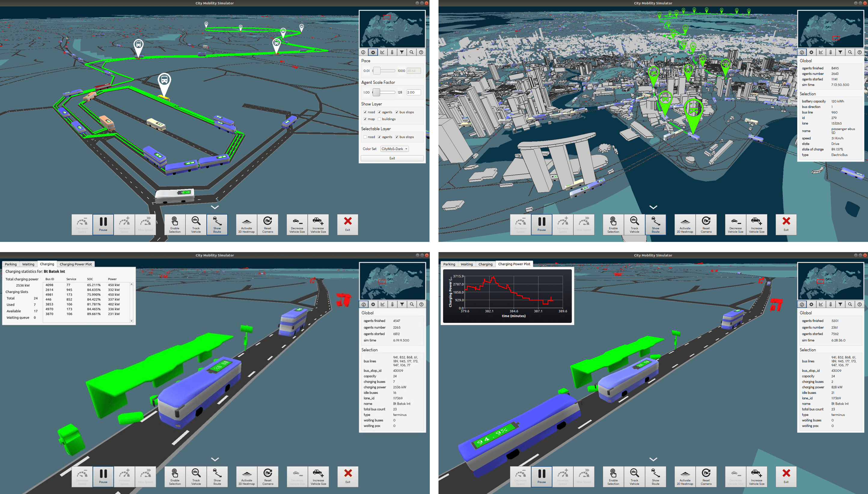Pause the simulation
Viewport: 868px width, 494px height.
(x=103, y=224)
